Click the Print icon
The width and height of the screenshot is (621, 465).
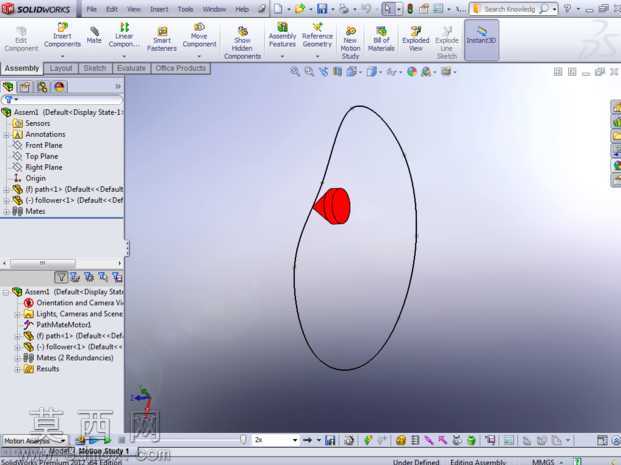[343, 9]
